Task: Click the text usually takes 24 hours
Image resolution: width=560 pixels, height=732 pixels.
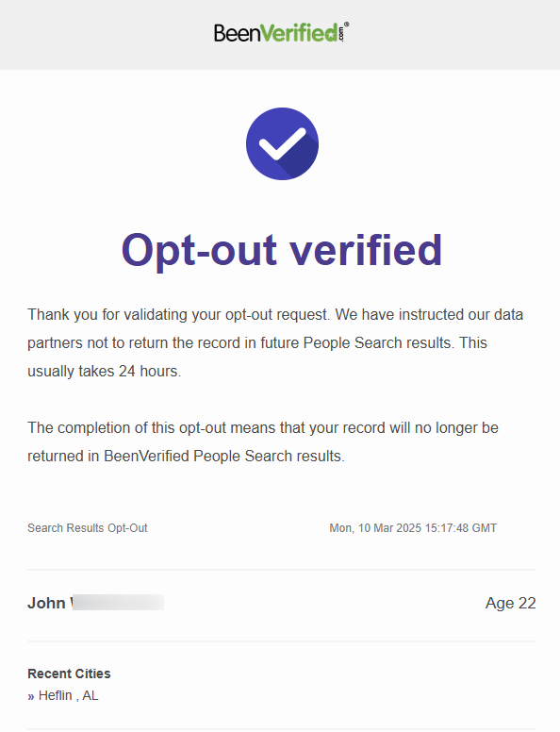Action: [104, 371]
